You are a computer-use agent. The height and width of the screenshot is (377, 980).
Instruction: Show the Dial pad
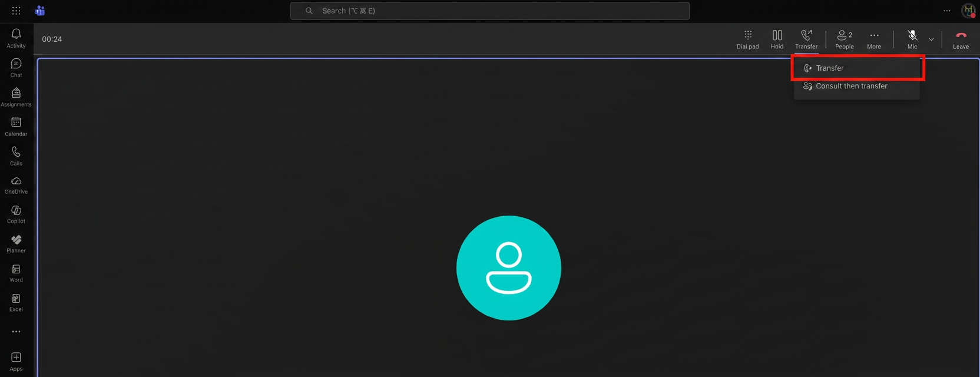pyautogui.click(x=747, y=39)
